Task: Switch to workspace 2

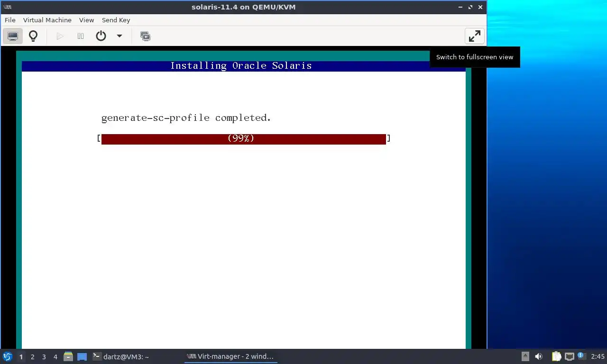Action: point(32,356)
